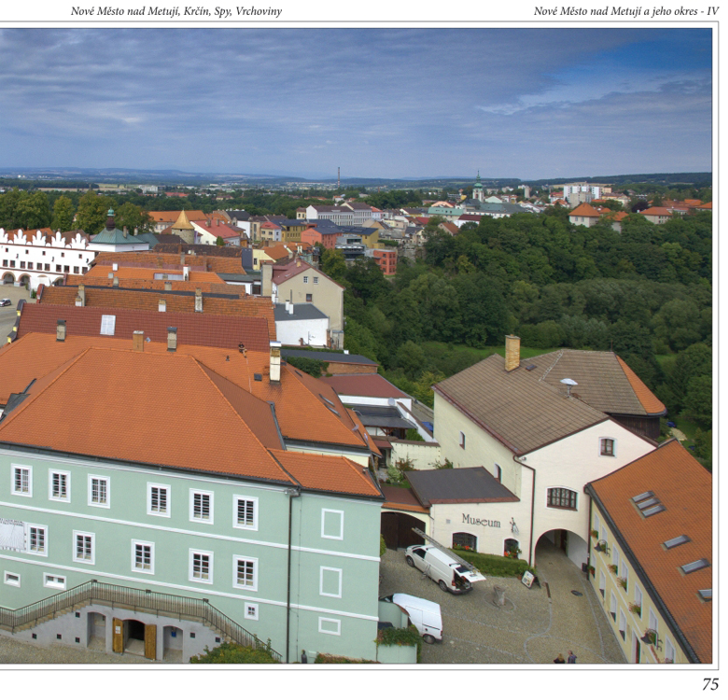
Task: Click the page number 75
Action: coord(710,684)
